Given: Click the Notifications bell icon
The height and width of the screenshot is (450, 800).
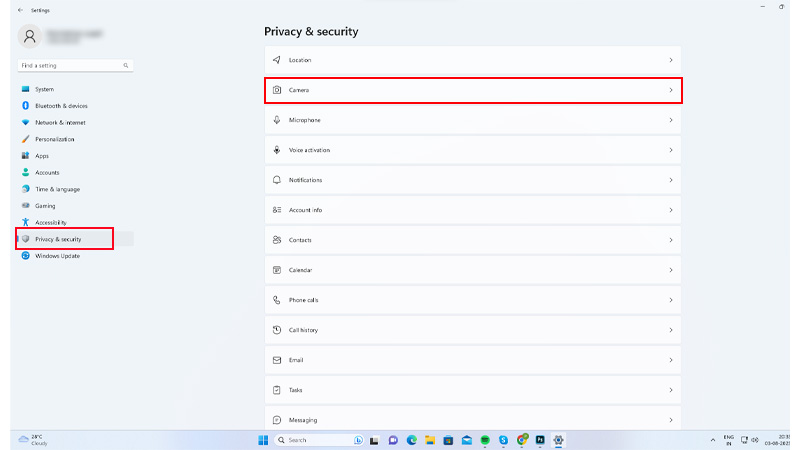Looking at the screenshot, I should click(277, 180).
